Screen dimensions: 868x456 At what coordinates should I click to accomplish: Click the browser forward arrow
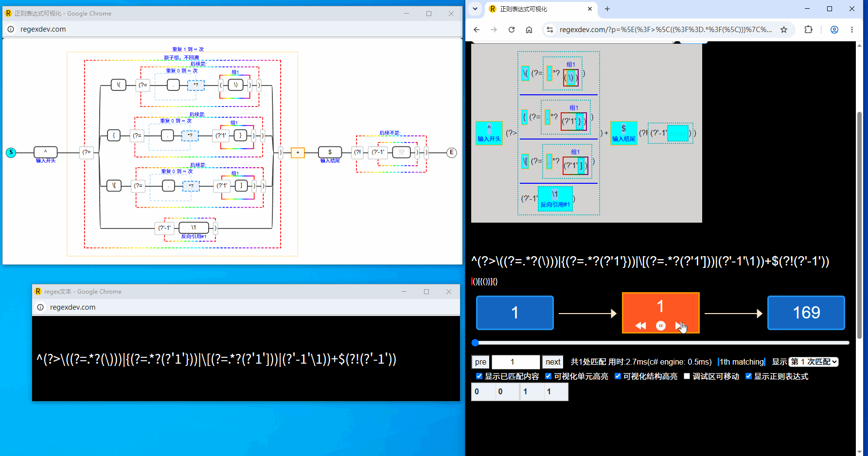pos(494,30)
